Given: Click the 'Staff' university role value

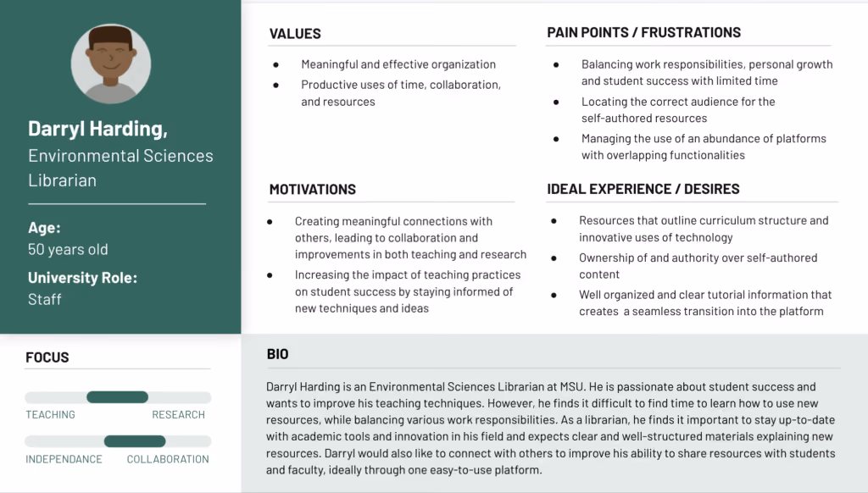Looking at the screenshot, I should click(x=44, y=299).
